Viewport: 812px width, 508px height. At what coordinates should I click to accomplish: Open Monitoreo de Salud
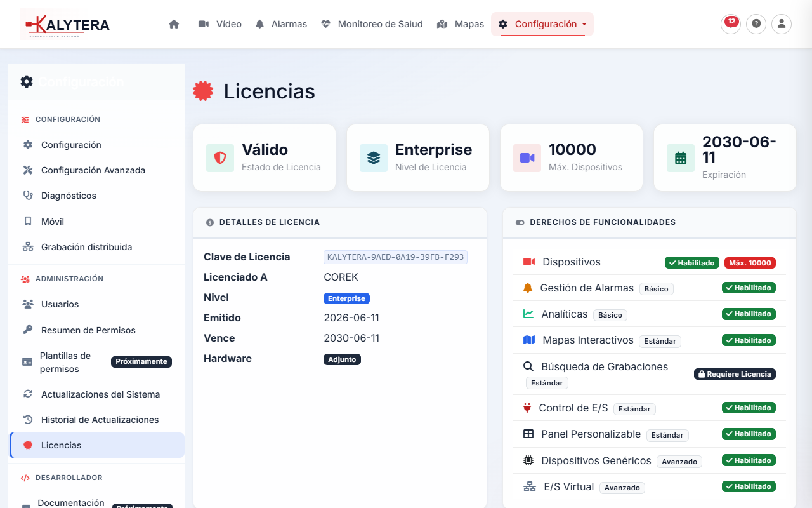(372, 24)
